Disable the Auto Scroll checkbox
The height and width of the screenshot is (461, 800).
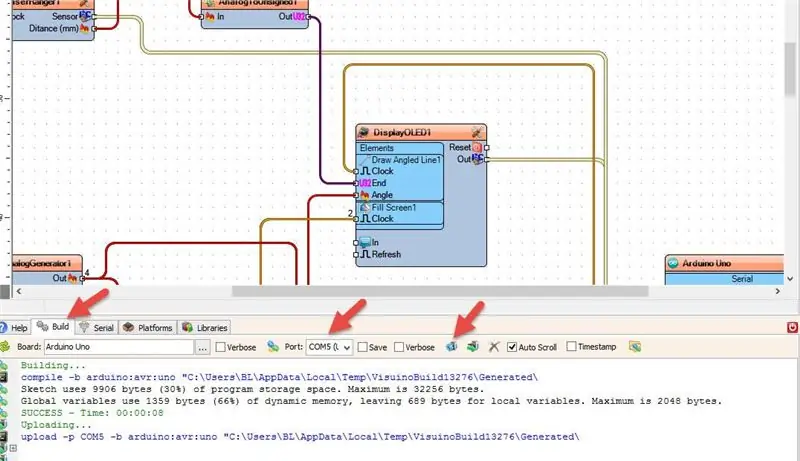512,347
